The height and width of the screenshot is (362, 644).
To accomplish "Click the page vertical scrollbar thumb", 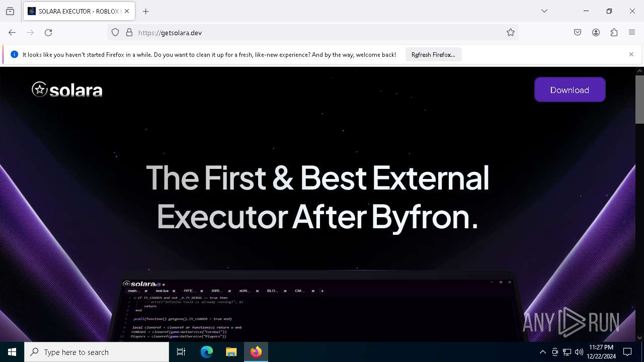I will click(639, 99).
